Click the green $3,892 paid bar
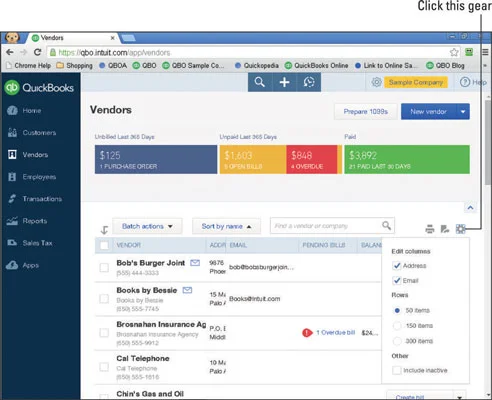Viewport: 492px width, 400px height. [x=407, y=159]
